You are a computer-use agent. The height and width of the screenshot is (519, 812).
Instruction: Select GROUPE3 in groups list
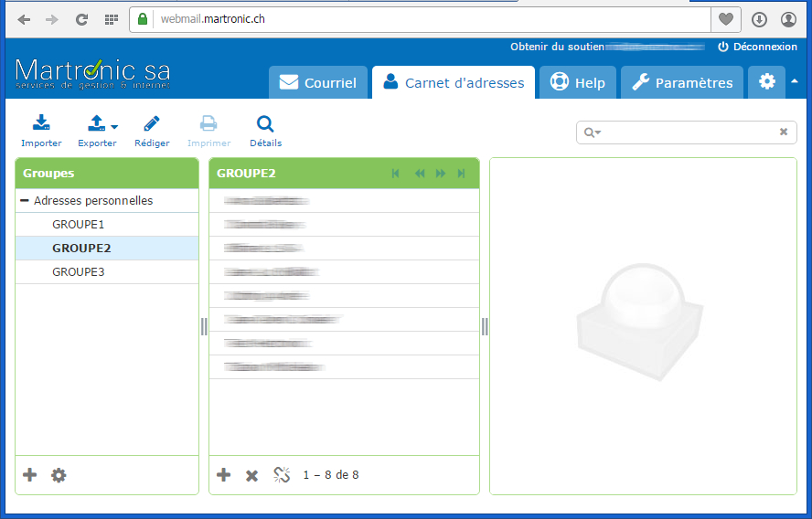pyautogui.click(x=79, y=272)
